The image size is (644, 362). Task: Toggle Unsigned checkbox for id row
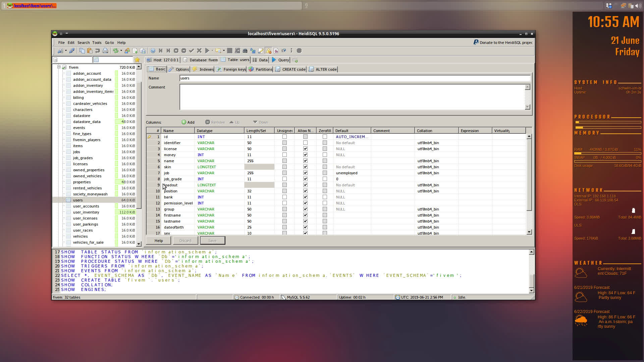(284, 137)
